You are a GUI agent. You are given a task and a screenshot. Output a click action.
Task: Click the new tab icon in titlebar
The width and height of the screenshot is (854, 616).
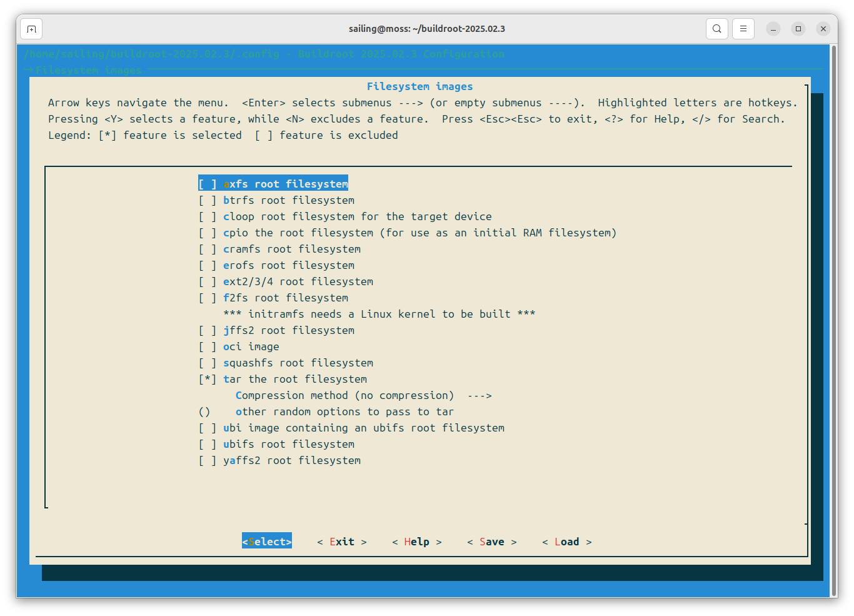[x=31, y=29]
